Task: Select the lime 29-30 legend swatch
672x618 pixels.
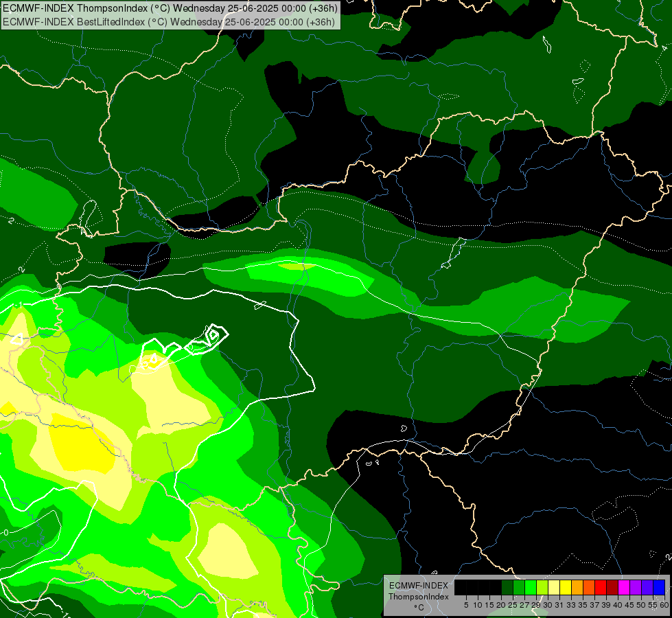Action: 542,587
